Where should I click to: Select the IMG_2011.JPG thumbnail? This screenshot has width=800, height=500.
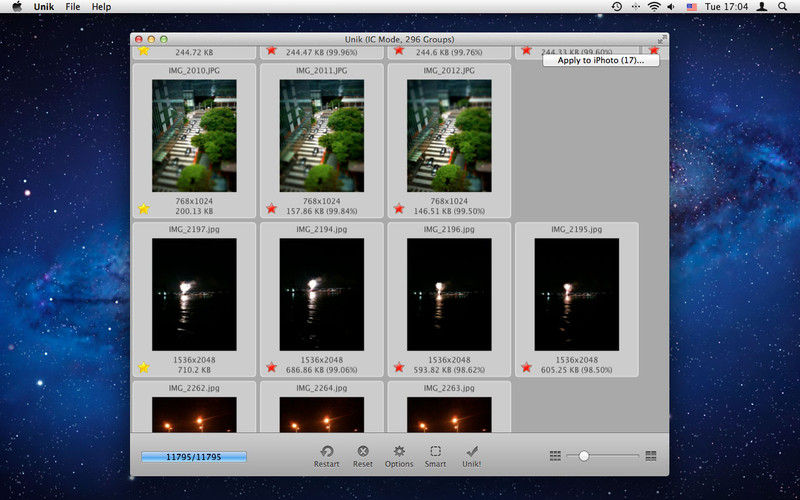click(x=321, y=136)
